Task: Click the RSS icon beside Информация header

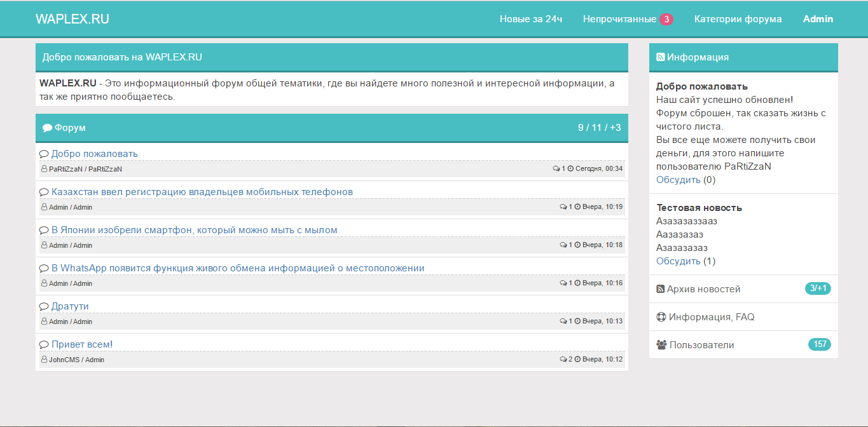Action: click(x=660, y=57)
